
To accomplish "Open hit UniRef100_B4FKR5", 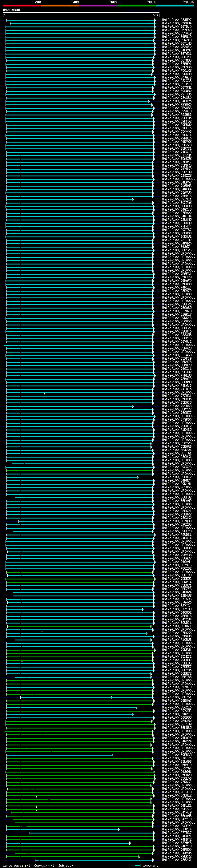I will (177, 101).
